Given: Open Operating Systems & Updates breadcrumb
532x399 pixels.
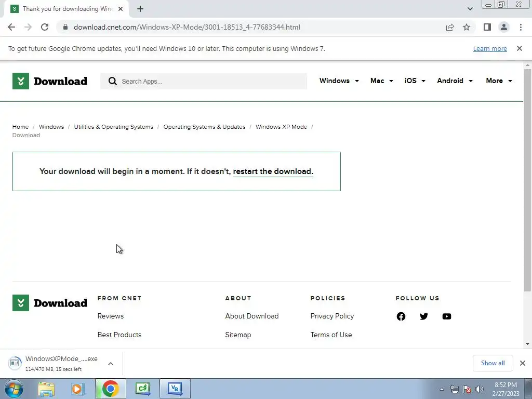Looking at the screenshot, I should tap(204, 127).
